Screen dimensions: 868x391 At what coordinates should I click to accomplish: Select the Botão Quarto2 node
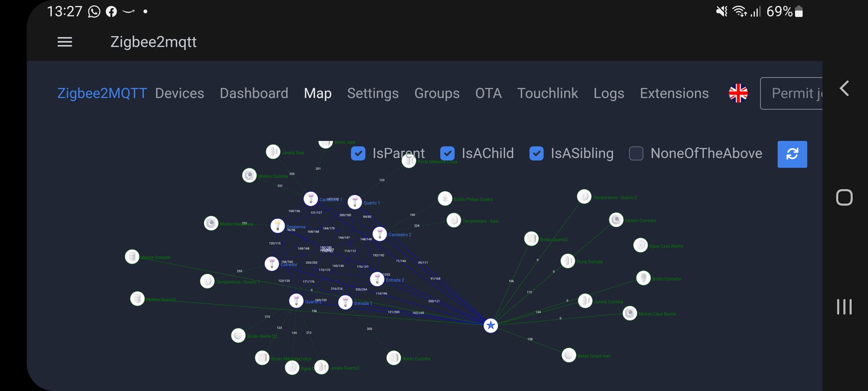pos(531,238)
